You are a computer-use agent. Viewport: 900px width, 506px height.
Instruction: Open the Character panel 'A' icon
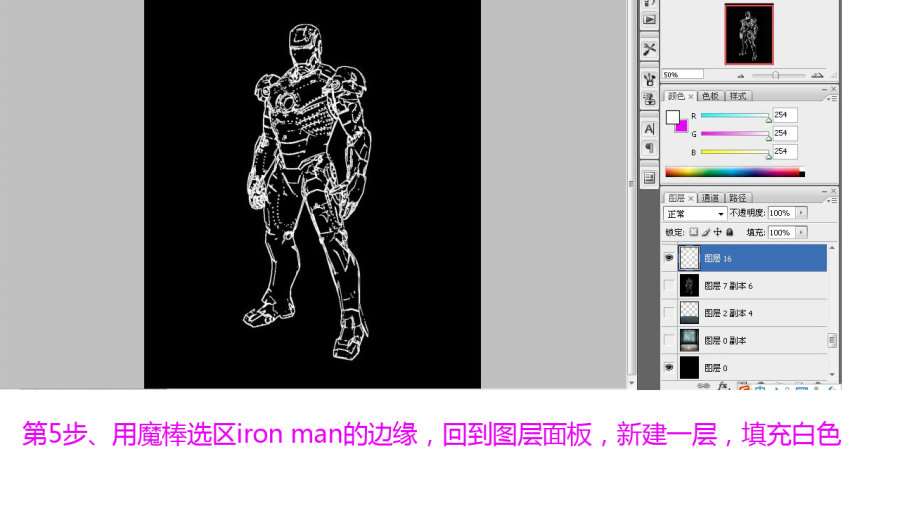click(x=649, y=129)
